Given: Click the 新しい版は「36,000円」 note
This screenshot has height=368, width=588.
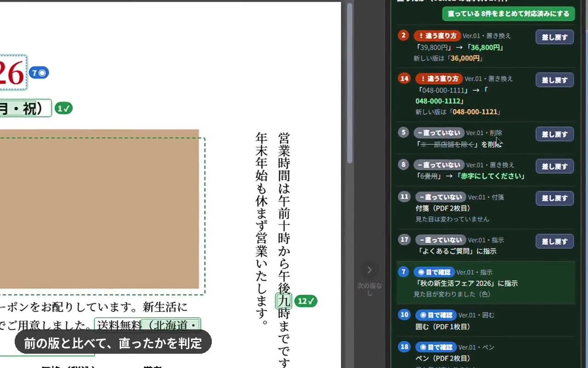Looking at the screenshot, I should point(448,58).
